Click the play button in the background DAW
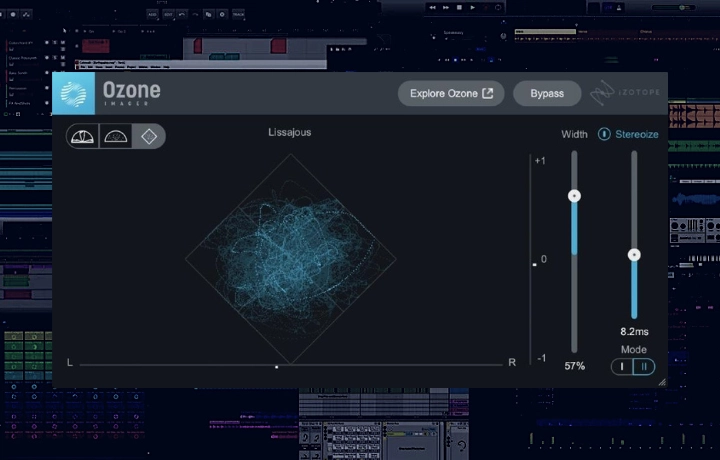 coord(472,7)
